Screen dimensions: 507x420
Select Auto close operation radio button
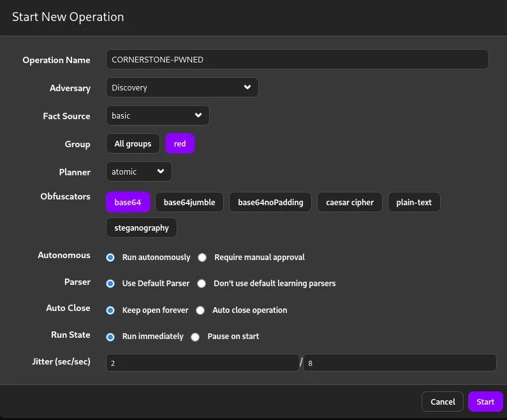[200, 310]
